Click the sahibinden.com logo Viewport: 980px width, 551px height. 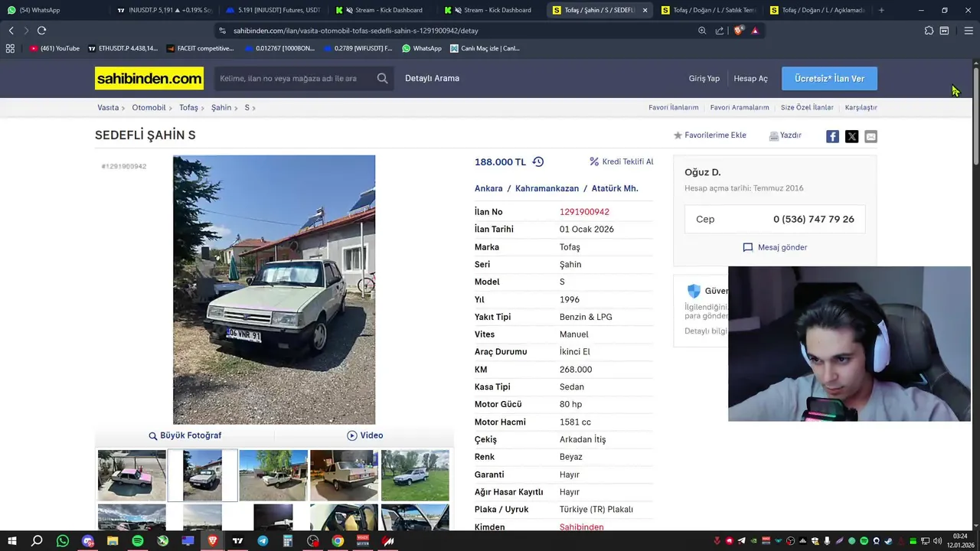pos(149,78)
